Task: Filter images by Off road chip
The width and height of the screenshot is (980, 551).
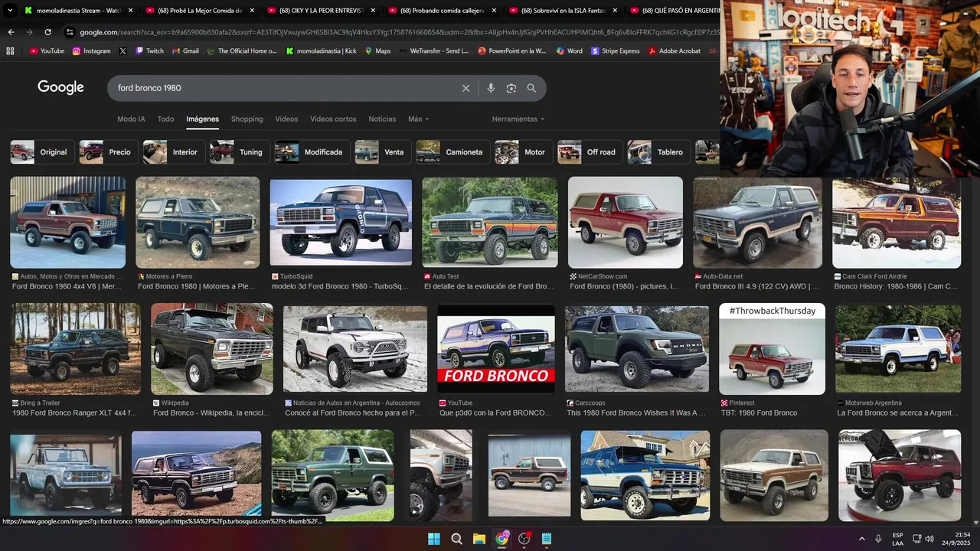Action: tap(590, 152)
